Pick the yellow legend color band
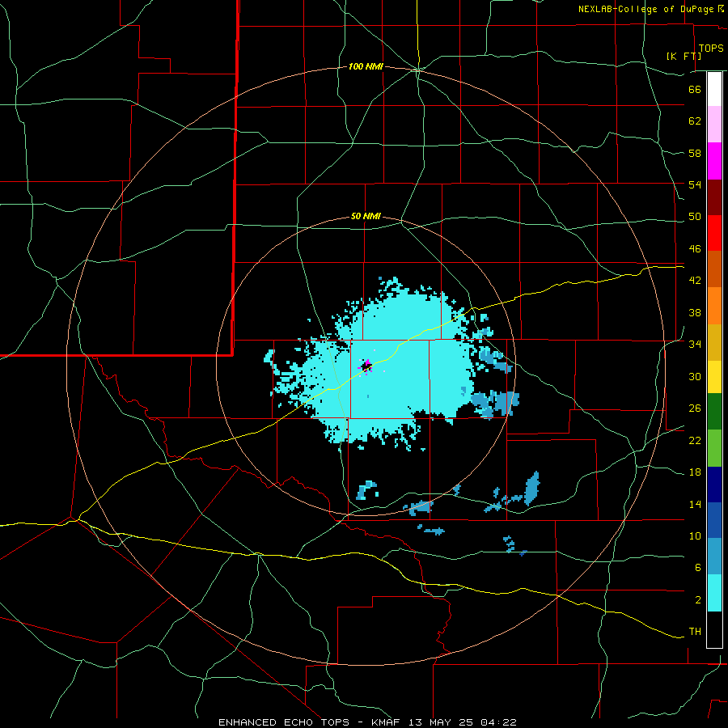This screenshot has width=728, height=728. (714, 377)
